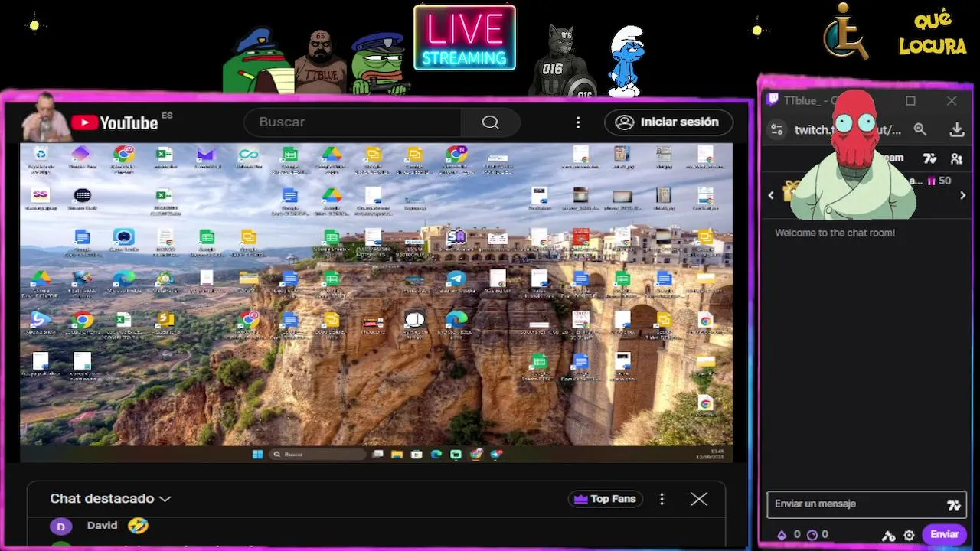
Task: Open the Twitch chat community users icon
Action: click(x=957, y=158)
